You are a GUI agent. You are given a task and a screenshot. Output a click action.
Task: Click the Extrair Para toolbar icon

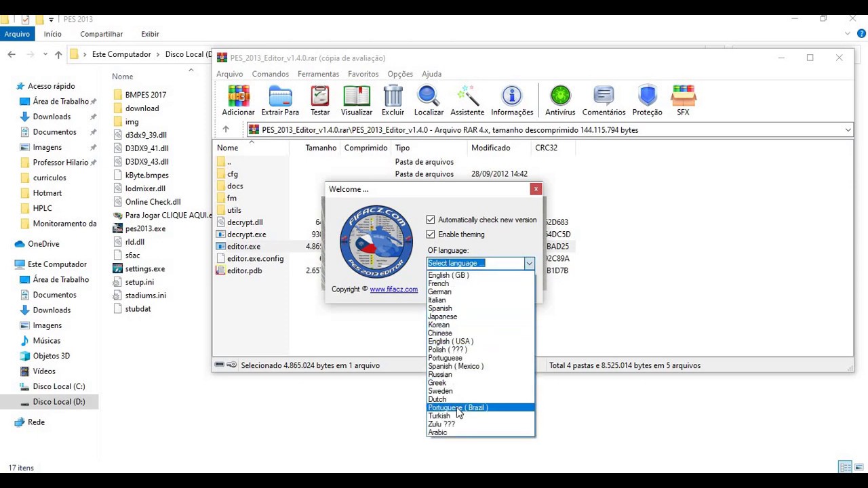[280, 101]
